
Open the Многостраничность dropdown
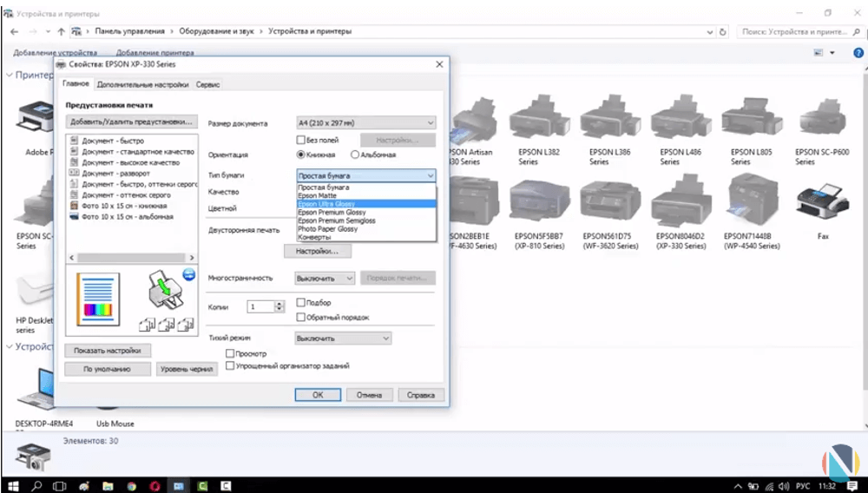325,279
